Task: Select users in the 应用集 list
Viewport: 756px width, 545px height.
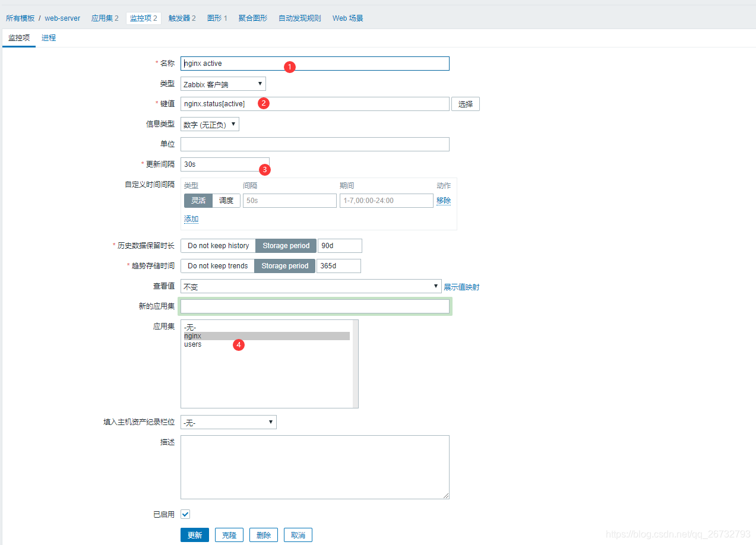Action: (267, 344)
